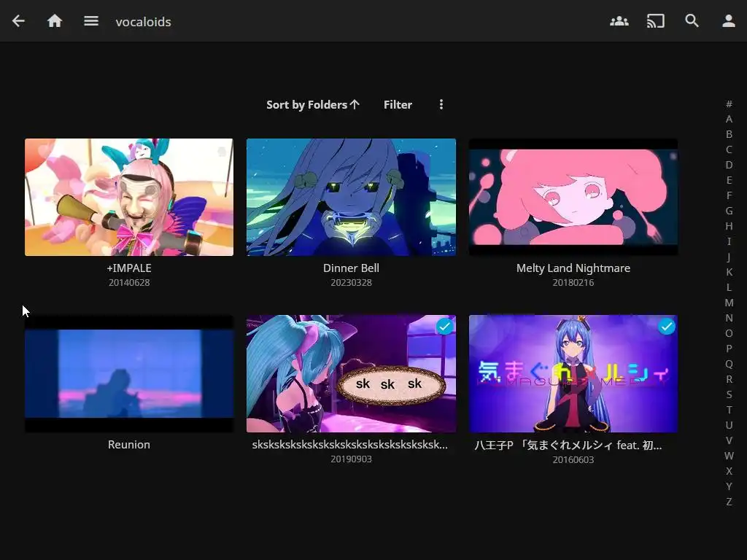The height and width of the screenshot is (560, 747).
Task: Click the 20160603 date text
Action: (573, 460)
